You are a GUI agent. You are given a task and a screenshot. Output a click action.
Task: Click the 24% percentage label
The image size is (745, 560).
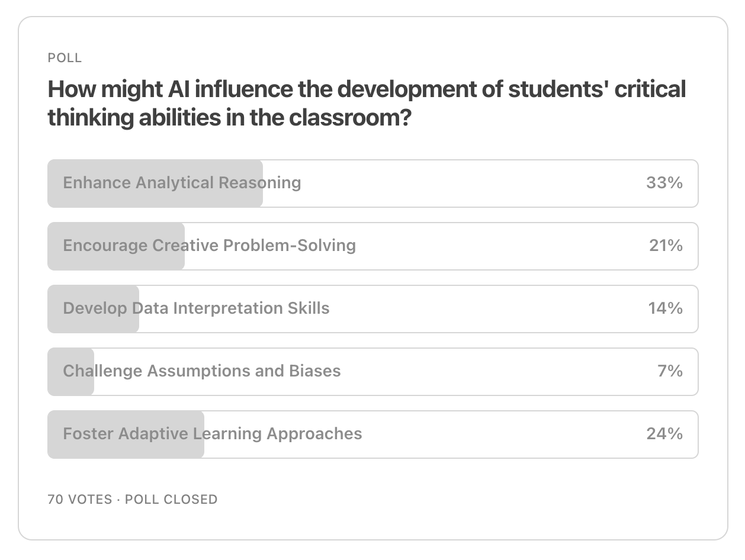pyautogui.click(x=664, y=434)
